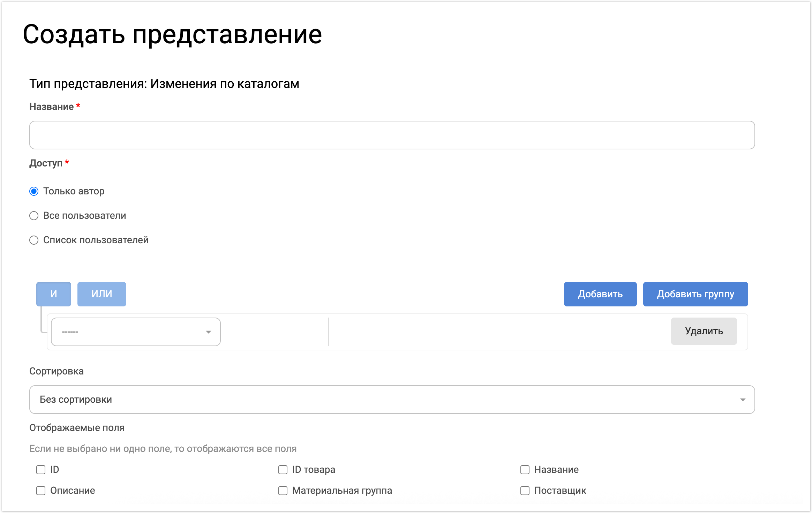
Task: Switch filter logic to ИЛИ
Action: point(101,294)
